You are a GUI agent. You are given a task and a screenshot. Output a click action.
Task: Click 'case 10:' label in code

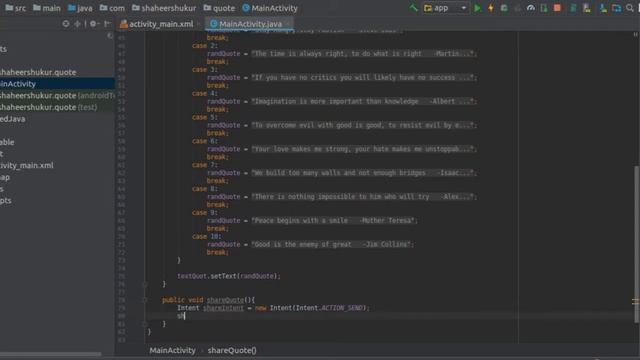coord(207,236)
